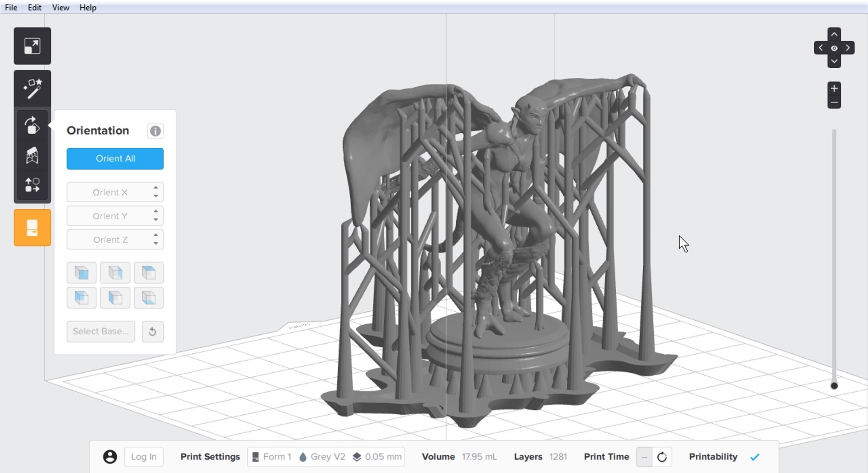Click the Printability label
The width and height of the screenshot is (868, 473).
pyautogui.click(x=713, y=457)
